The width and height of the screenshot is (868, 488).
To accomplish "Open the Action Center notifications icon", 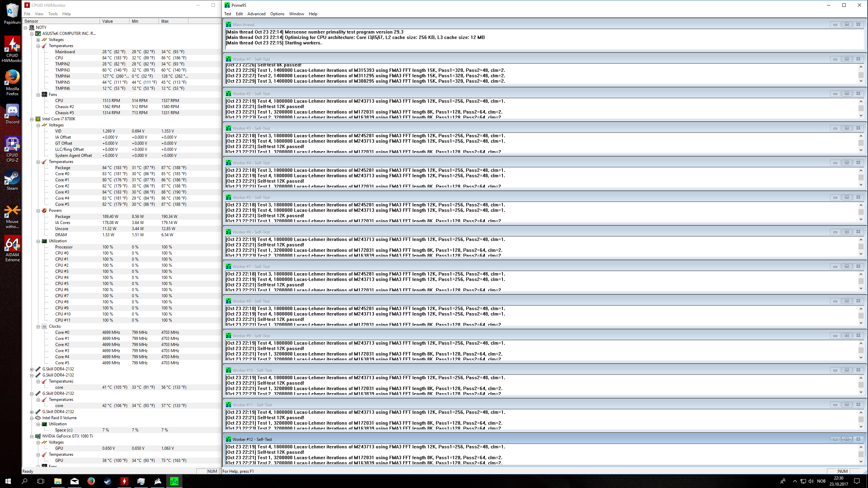I will point(857,481).
